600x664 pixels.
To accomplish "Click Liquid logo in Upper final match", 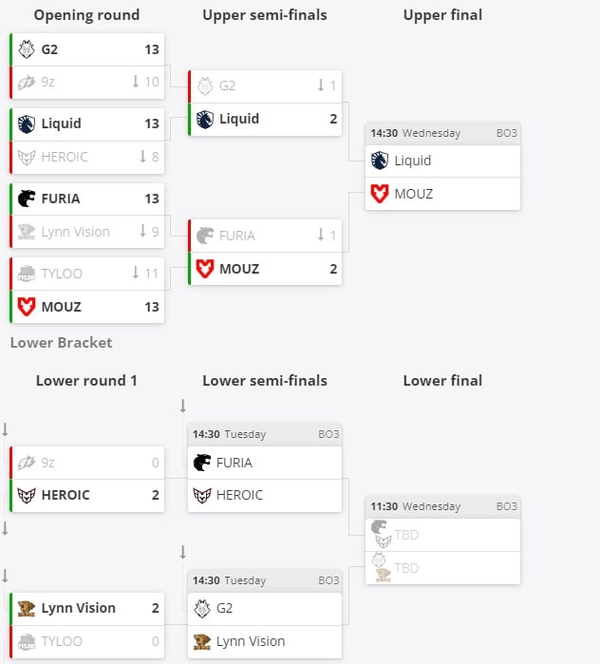I will pos(379,160).
